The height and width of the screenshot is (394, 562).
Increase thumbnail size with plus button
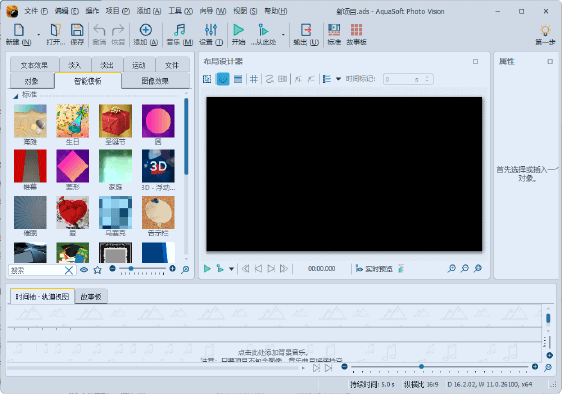tap(172, 269)
